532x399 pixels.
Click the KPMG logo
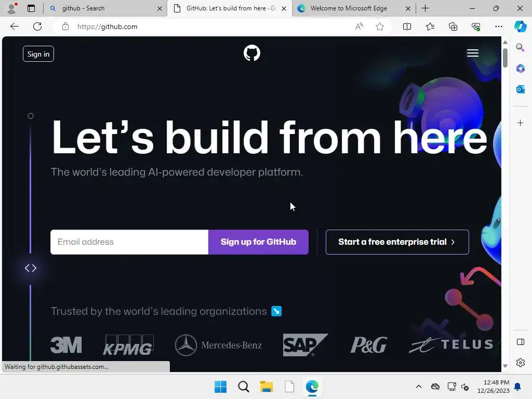128,345
